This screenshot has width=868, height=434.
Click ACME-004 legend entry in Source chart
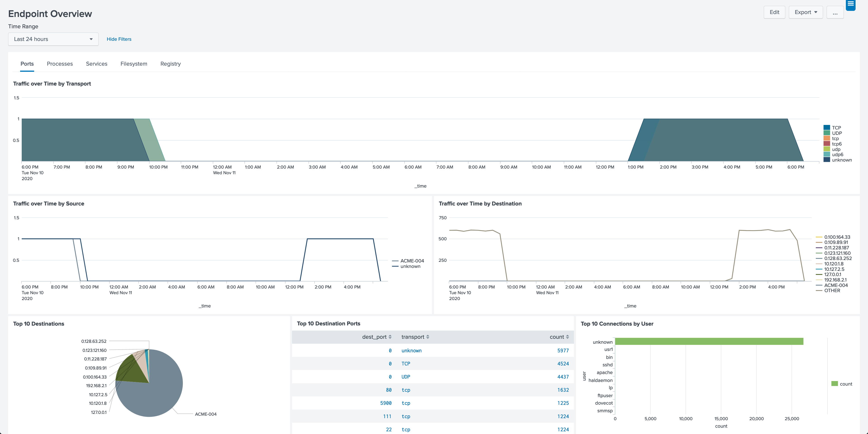pos(408,261)
